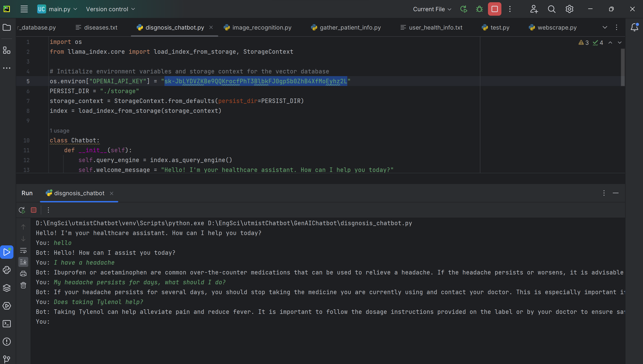Toggle scroll to end of console
The width and height of the screenshot is (643, 364).
[x=23, y=262]
